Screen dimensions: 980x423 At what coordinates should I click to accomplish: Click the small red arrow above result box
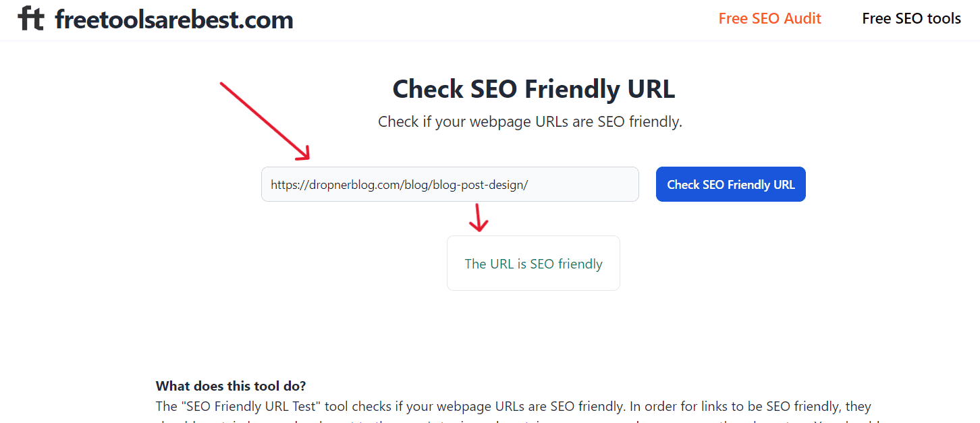[x=479, y=217]
